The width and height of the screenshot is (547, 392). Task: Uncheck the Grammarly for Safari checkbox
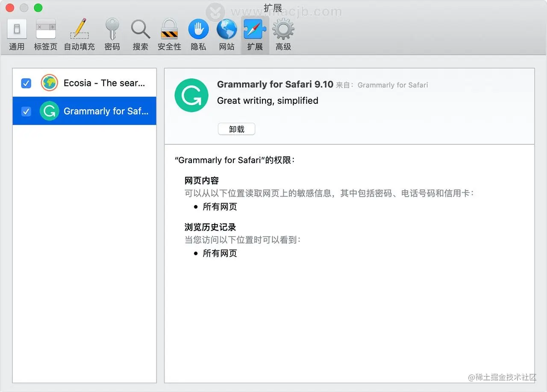[26, 111]
